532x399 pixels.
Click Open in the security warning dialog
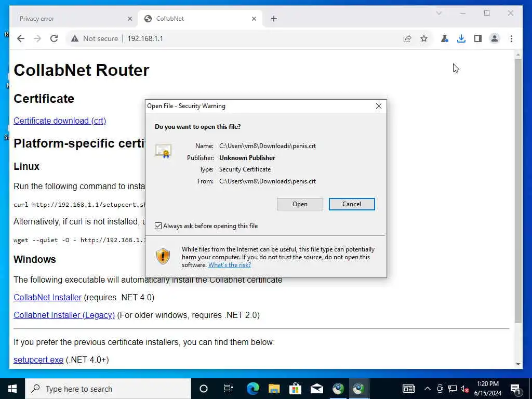[x=300, y=204]
